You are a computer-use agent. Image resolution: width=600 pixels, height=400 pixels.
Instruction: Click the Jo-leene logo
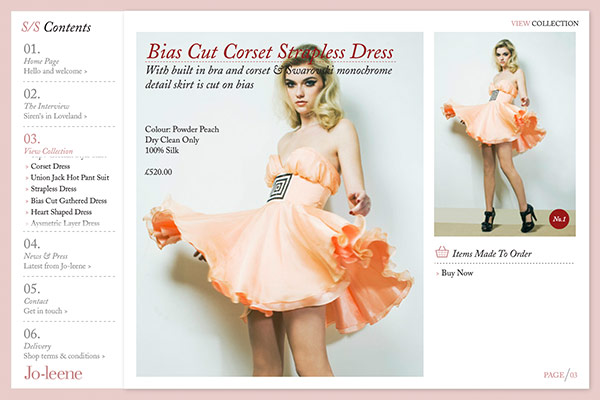click(x=53, y=374)
